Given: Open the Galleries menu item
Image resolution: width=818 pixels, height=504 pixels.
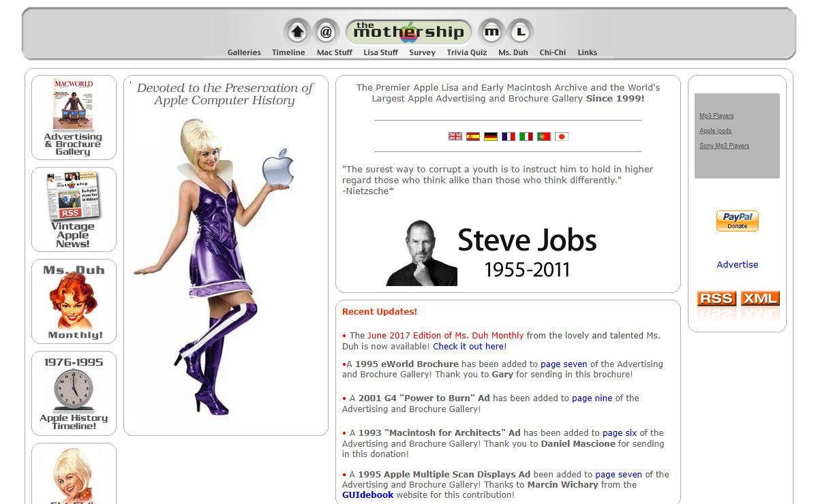Looking at the screenshot, I should 244,52.
